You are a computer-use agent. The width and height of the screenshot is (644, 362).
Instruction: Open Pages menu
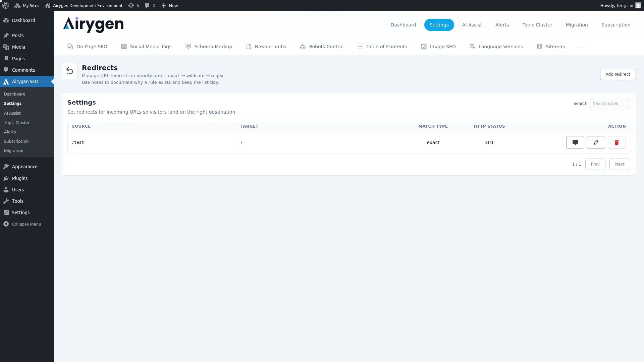tap(27, 59)
